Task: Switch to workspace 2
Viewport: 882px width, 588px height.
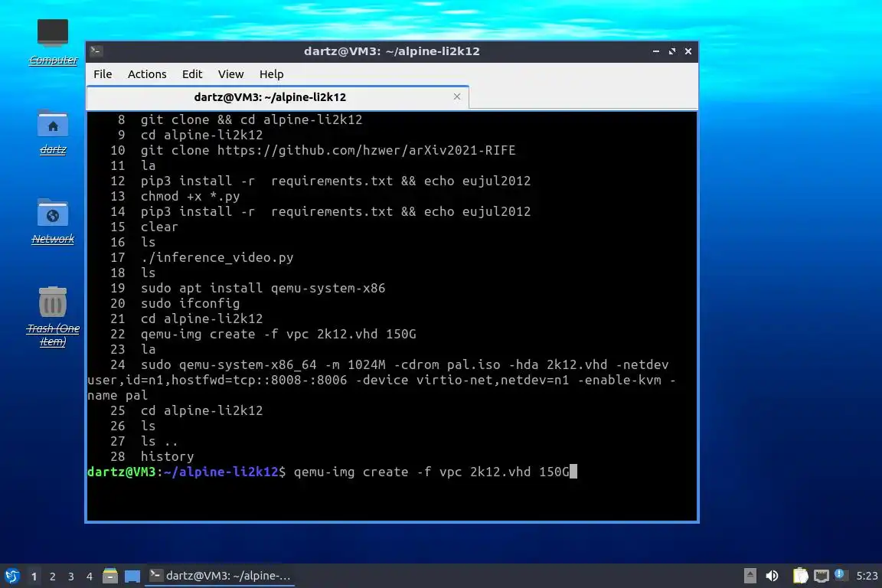Action: click(52, 577)
